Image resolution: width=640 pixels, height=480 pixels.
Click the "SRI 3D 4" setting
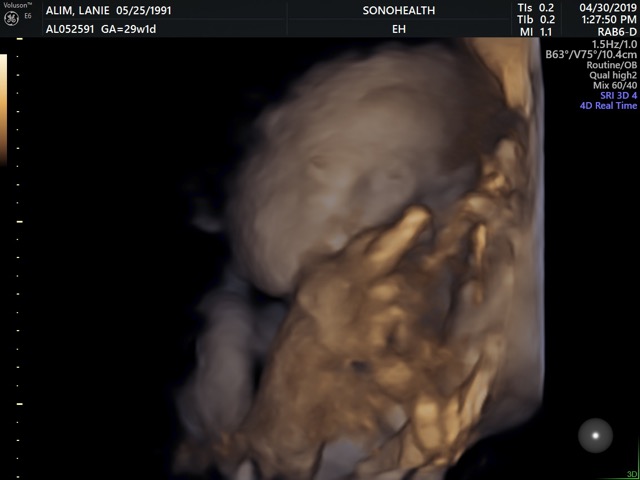(618, 96)
